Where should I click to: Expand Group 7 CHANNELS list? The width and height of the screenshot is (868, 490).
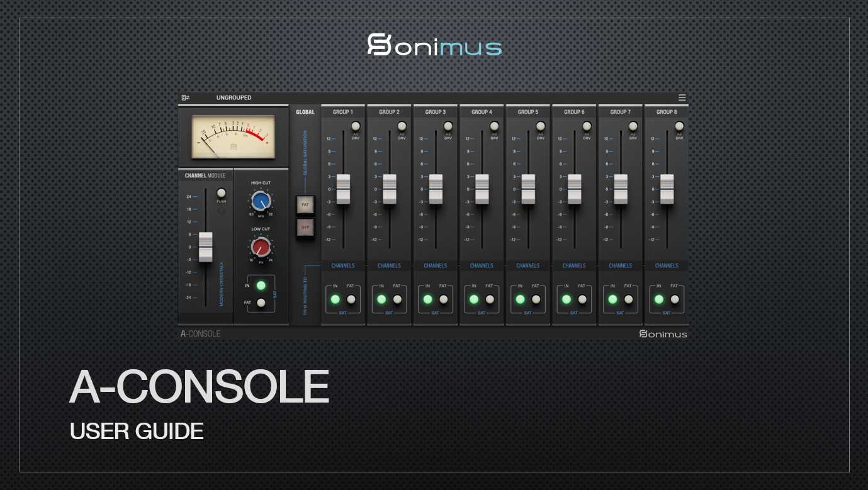tap(620, 265)
